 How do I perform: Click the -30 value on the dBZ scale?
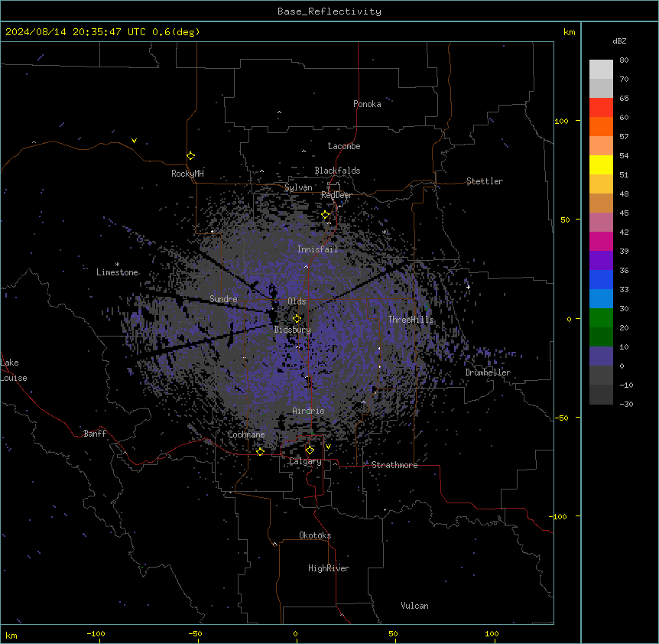626,405
